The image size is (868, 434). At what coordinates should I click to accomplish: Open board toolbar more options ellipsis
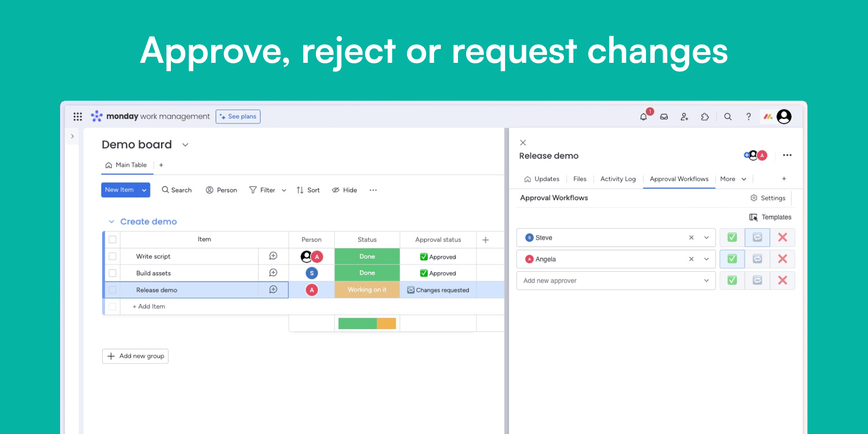(x=373, y=190)
